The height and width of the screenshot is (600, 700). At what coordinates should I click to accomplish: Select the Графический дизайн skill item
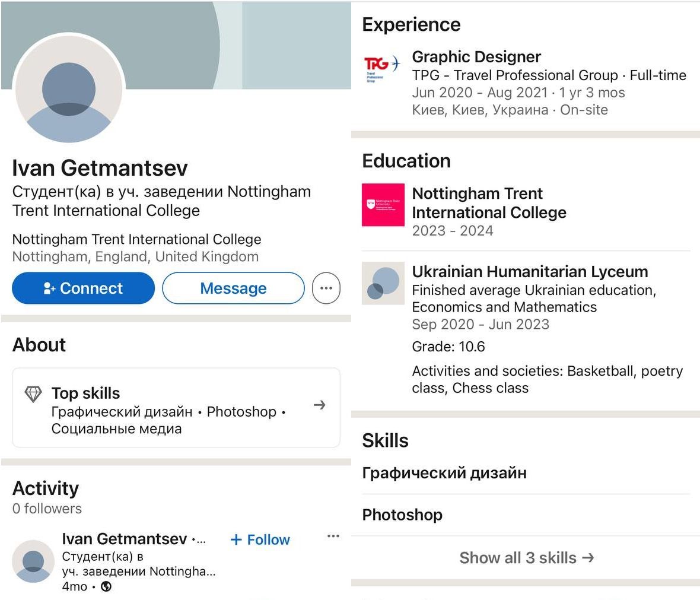pos(444,473)
